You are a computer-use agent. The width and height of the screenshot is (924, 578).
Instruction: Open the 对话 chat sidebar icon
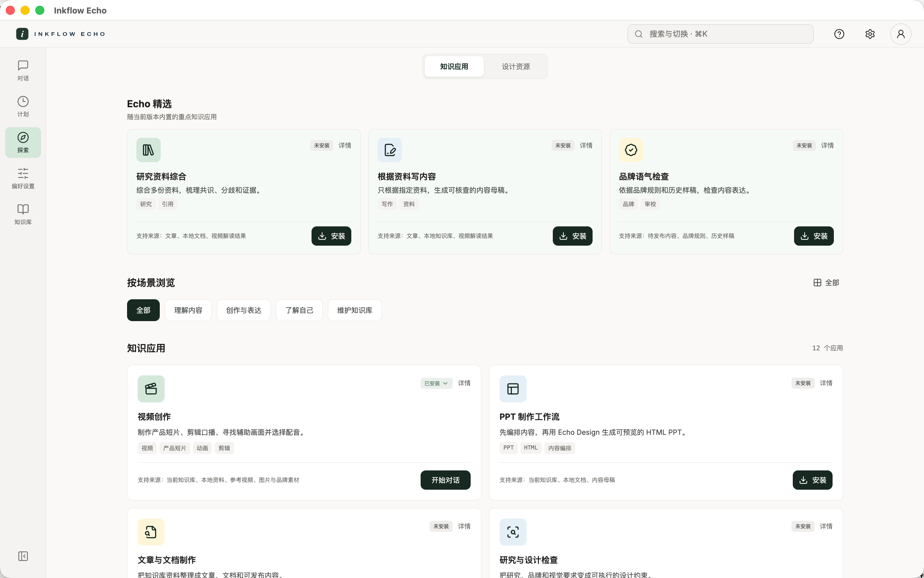tap(23, 71)
